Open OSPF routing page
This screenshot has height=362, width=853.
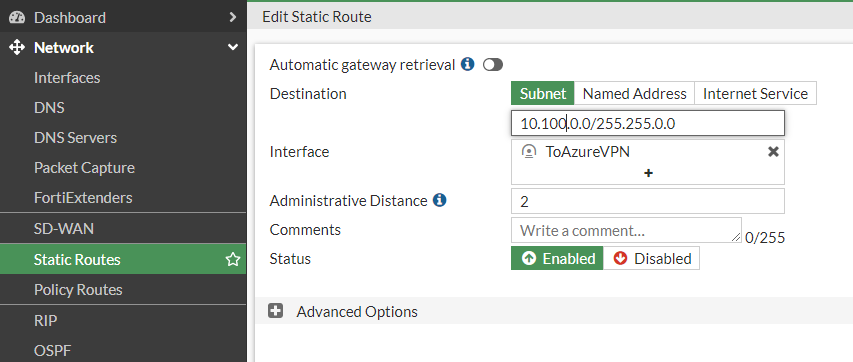pyautogui.click(x=52, y=351)
